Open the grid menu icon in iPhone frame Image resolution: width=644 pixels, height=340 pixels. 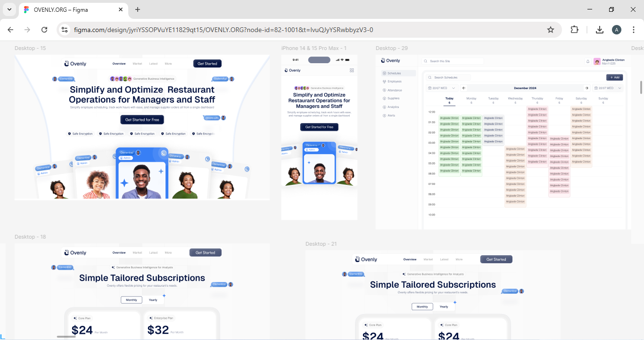(x=352, y=70)
